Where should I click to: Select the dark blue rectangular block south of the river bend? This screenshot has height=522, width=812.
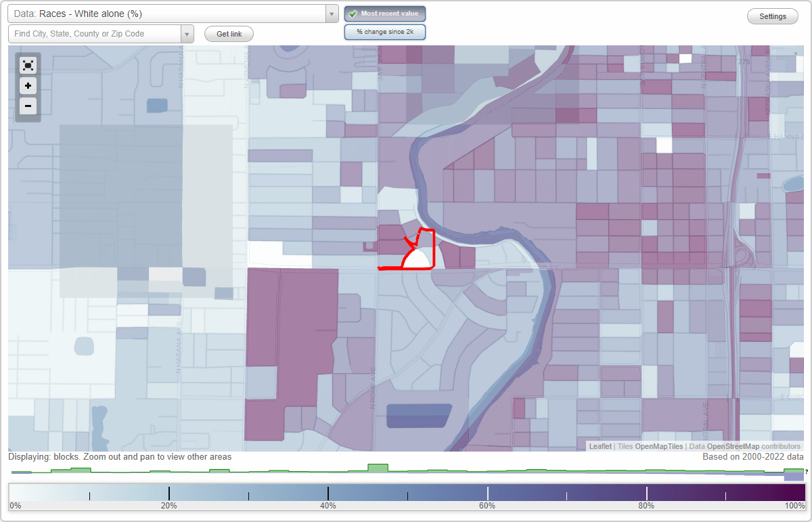[419, 416]
